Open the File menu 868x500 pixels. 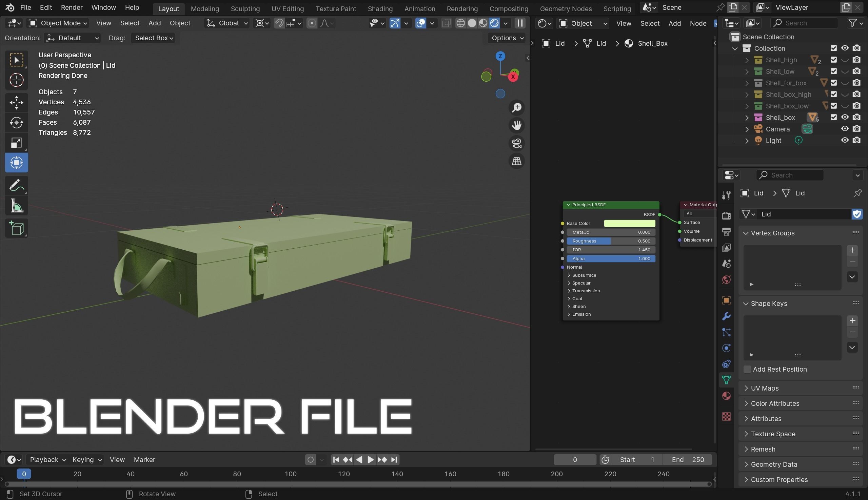click(x=25, y=7)
